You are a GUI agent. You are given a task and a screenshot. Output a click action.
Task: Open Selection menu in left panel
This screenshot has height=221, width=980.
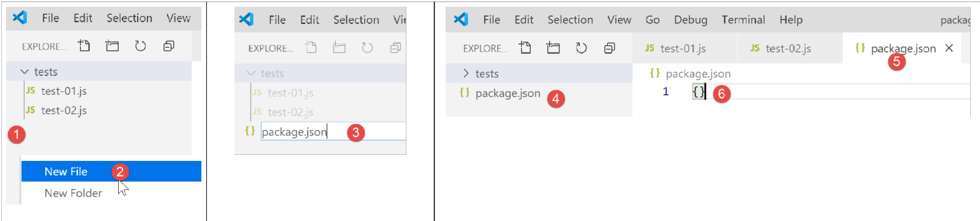(129, 18)
